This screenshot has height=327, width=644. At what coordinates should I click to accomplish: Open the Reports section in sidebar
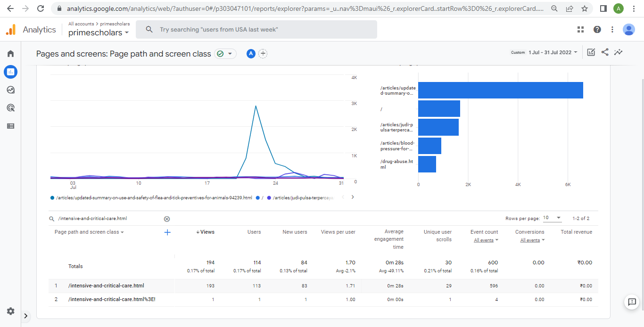(x=10, y=72)
